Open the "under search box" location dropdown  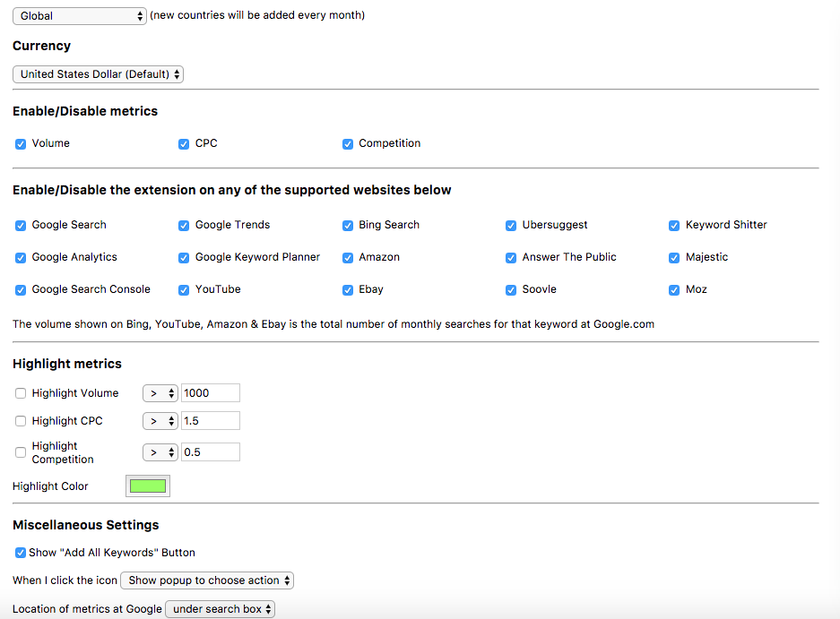(x=220, y=609)
